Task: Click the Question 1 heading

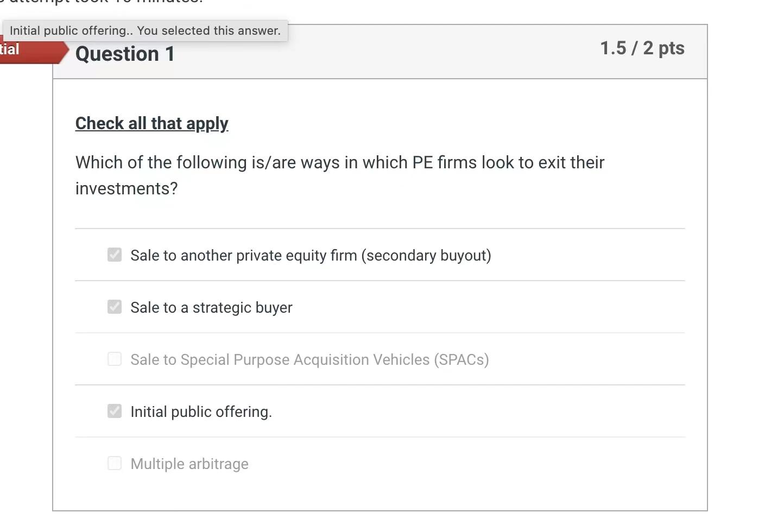Action: coord(124,54)
